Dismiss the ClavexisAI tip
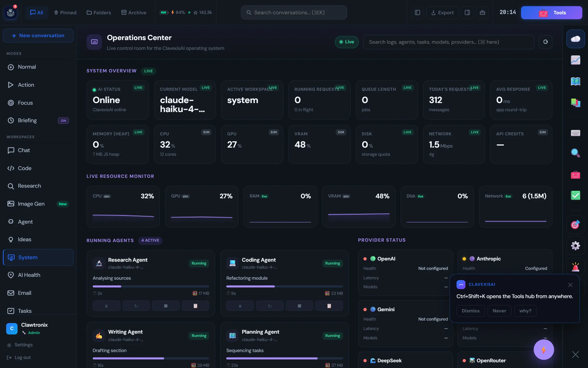The width and height of the screenshot is (588, 368). pyautogui.click(x=470, y=311)
